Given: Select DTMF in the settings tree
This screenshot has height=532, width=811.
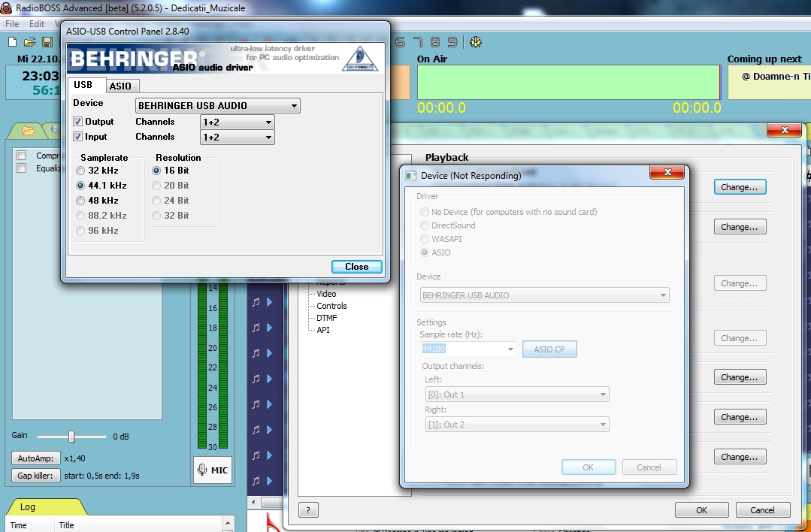Looking at the screenshot, I should coord(326,317).
